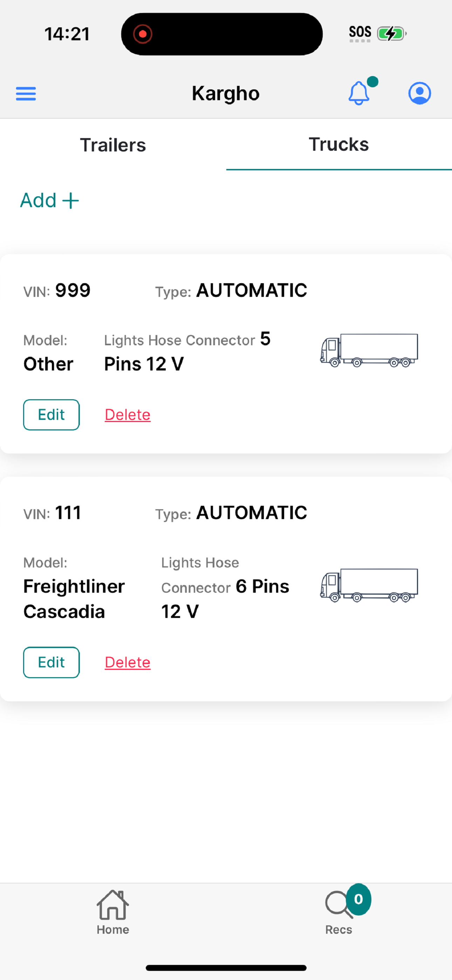Open notifications bell
Image resolution: width=452 pixels, height=980 pixels.
coord(359,93)
